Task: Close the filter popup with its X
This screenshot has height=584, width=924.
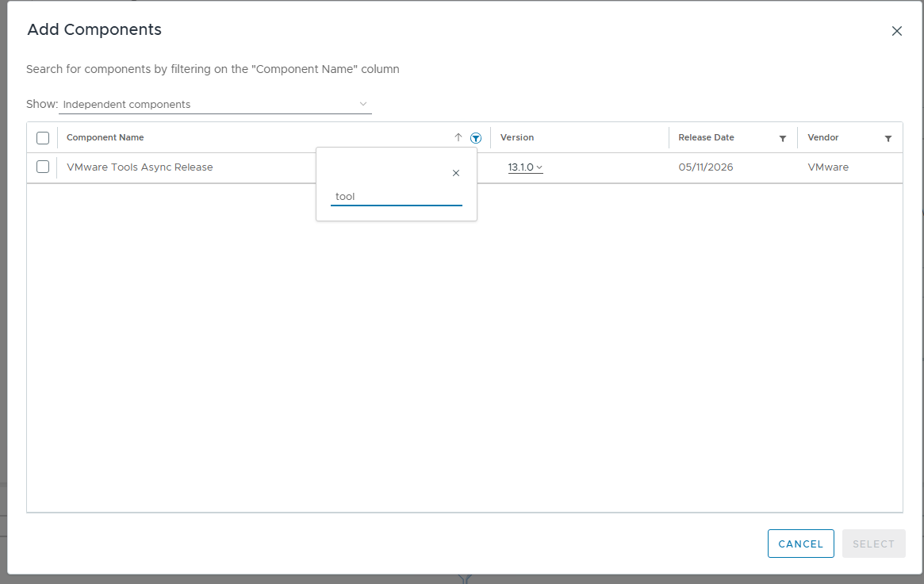Action: [x=455, y=173]
